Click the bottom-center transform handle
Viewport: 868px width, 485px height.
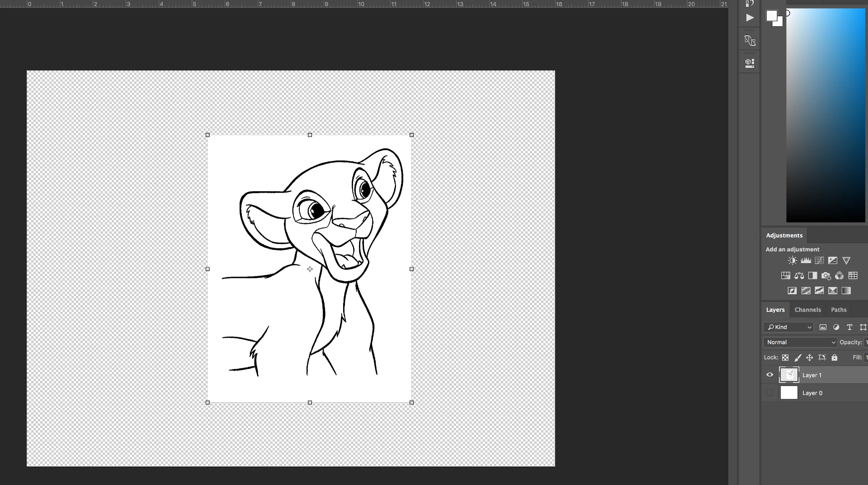(x=310, y=402)
